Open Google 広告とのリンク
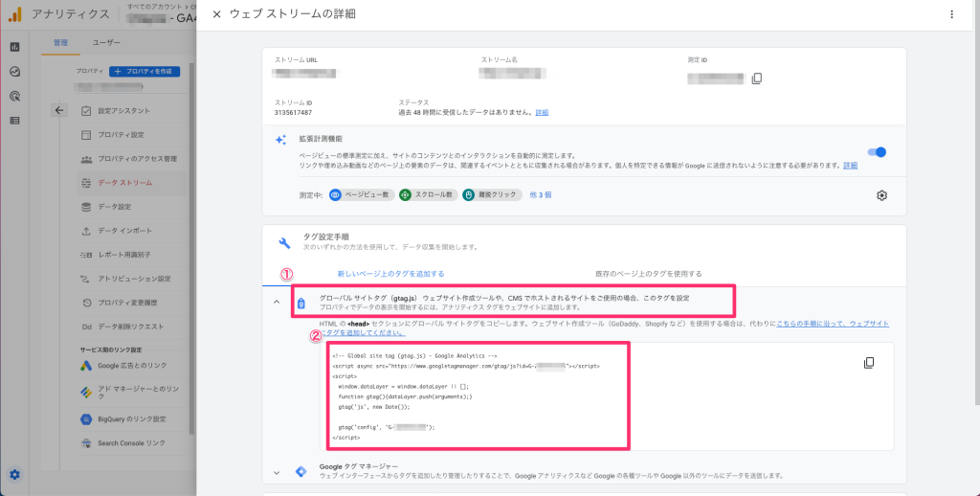Image resolution: width=980 pixels, height=496 pixels. coord(130,366)
